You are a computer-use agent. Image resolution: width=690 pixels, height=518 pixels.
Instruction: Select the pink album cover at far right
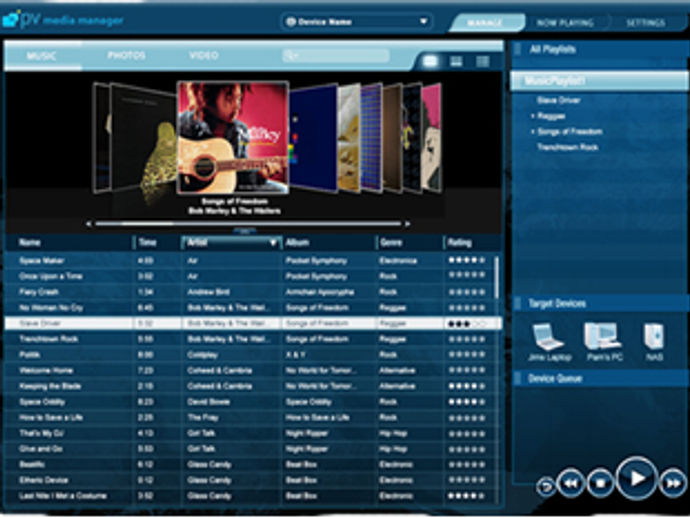click(431, 137)
